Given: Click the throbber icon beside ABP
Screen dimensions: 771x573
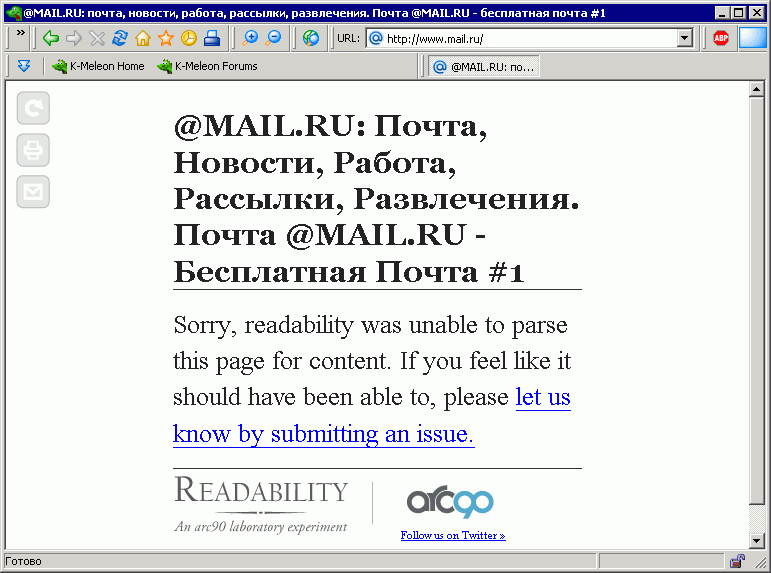Looking at the screenshot, I should click(x=753, y=38).
